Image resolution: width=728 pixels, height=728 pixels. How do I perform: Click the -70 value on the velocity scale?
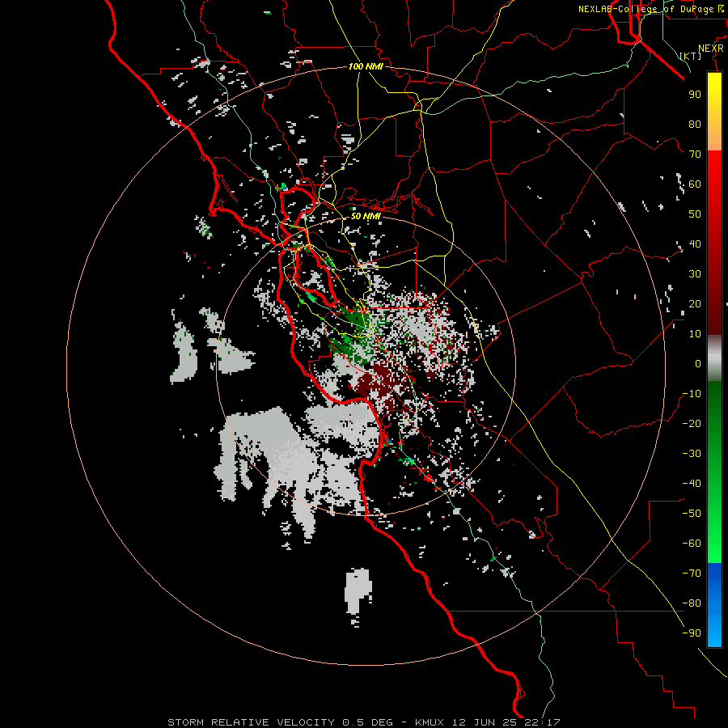point(692,574)
